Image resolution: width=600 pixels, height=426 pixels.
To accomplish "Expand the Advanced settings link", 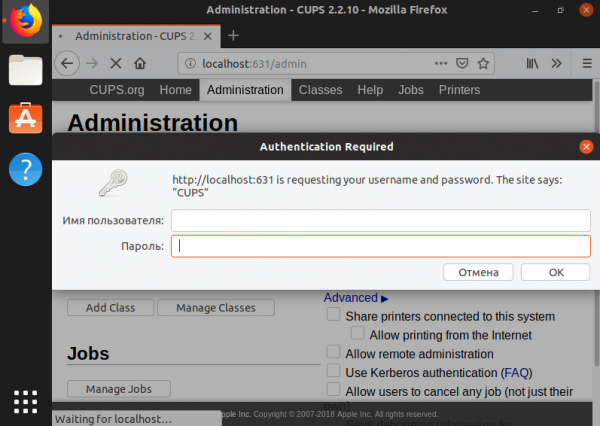I will [x=356, y=298].
